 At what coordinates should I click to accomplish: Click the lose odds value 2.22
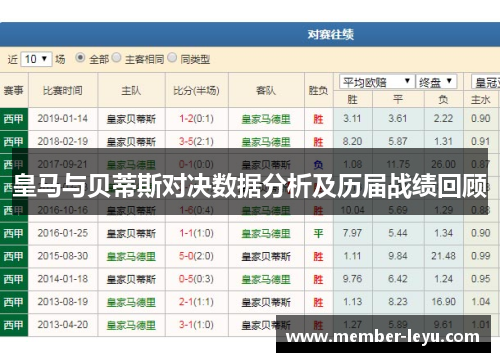(443, 119)
